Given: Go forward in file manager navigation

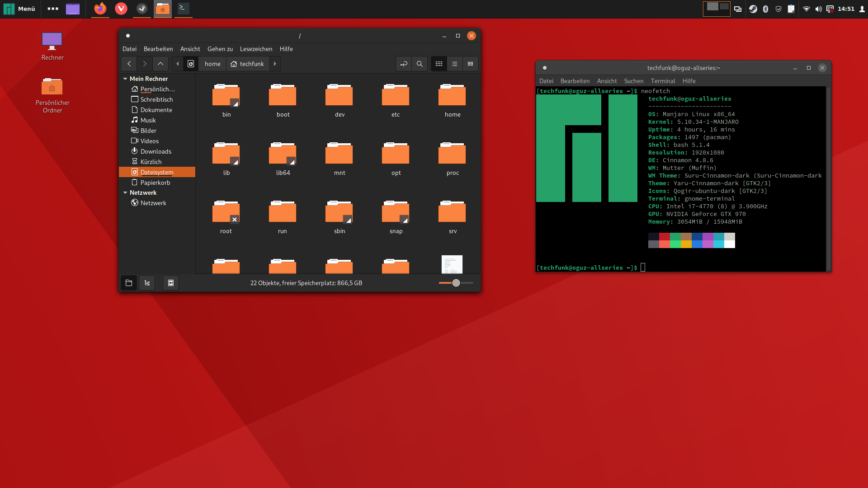Looking at the screenshot, I should point(145,64).
